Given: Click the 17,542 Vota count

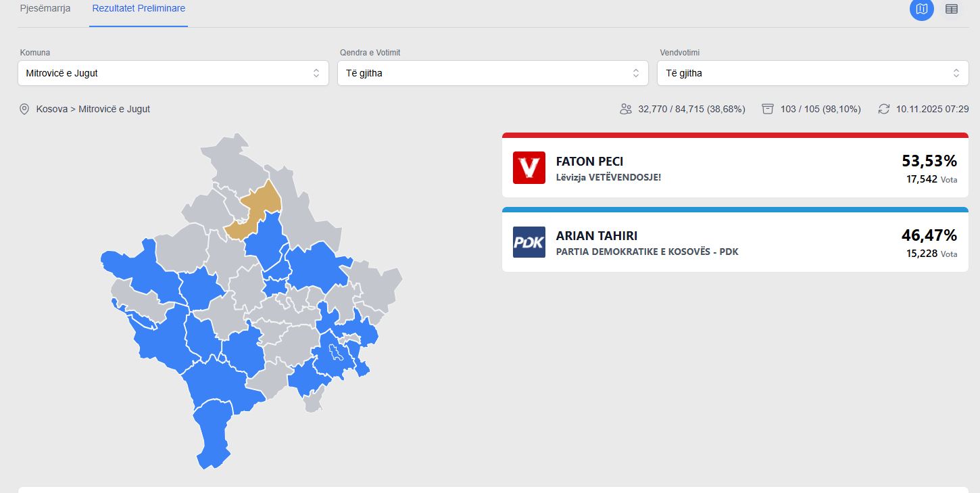Looking at the screenshot, I should pos(932,179).
